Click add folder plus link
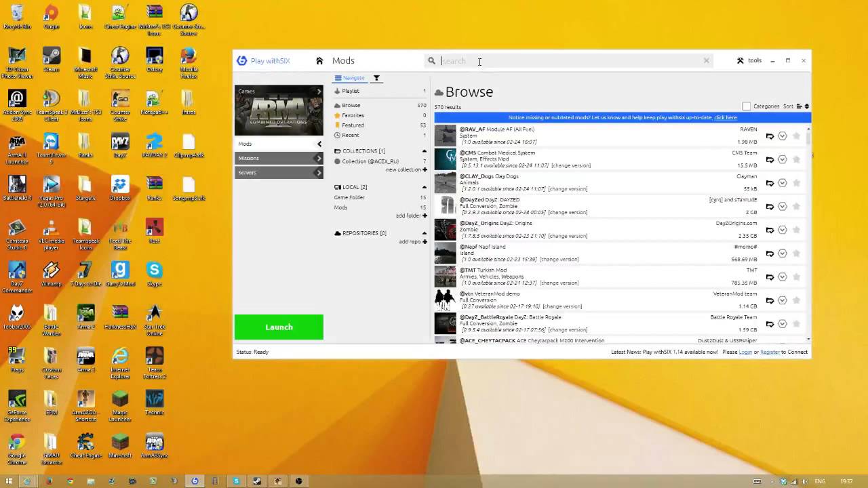Screen dimensions: 868x488 pos(412,216)
